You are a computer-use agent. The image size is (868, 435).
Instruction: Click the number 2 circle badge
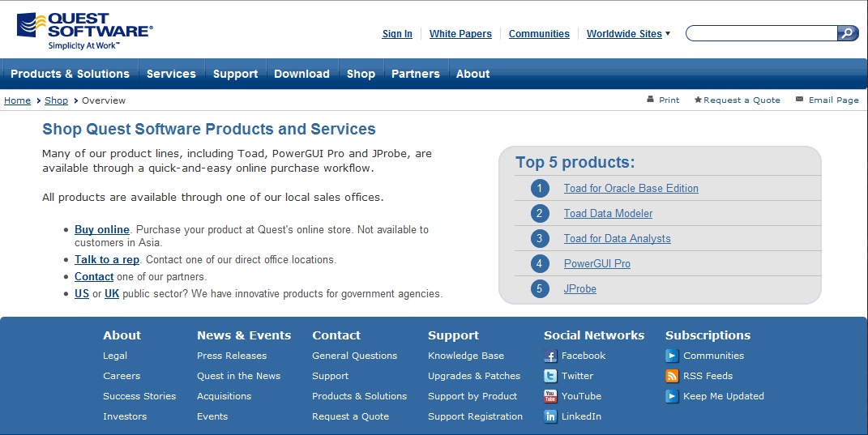(540, 214)
